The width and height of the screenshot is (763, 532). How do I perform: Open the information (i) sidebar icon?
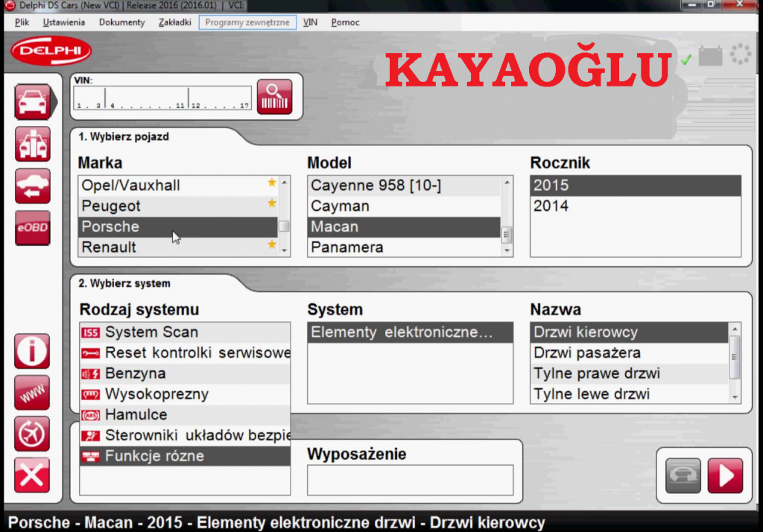pyautogui.click(x=32, y=351)
